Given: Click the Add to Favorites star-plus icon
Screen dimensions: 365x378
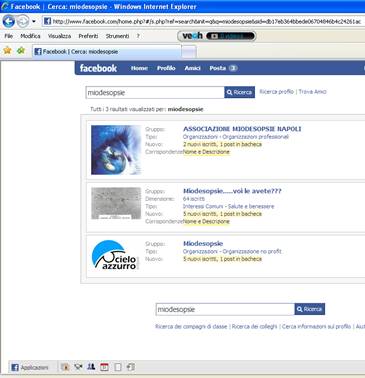Looking at the screenshot, I should click(x=21, y=51).
